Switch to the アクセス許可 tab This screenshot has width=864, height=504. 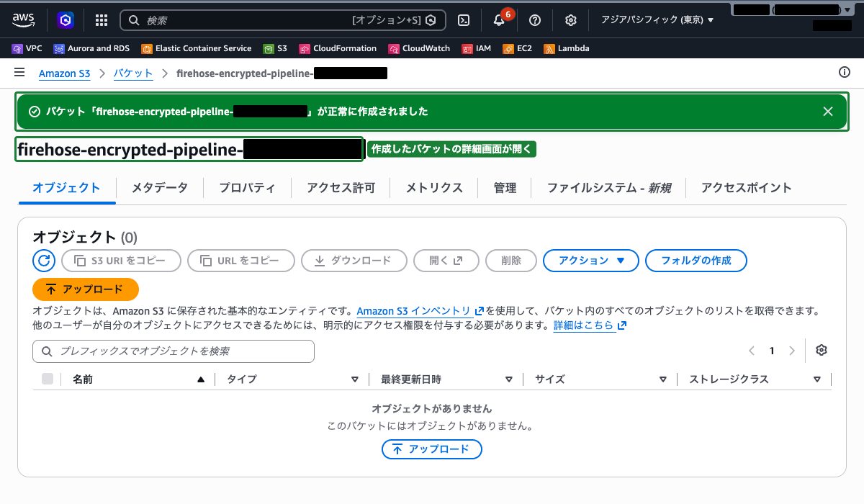pyautogui.click(x=341, y=188)
